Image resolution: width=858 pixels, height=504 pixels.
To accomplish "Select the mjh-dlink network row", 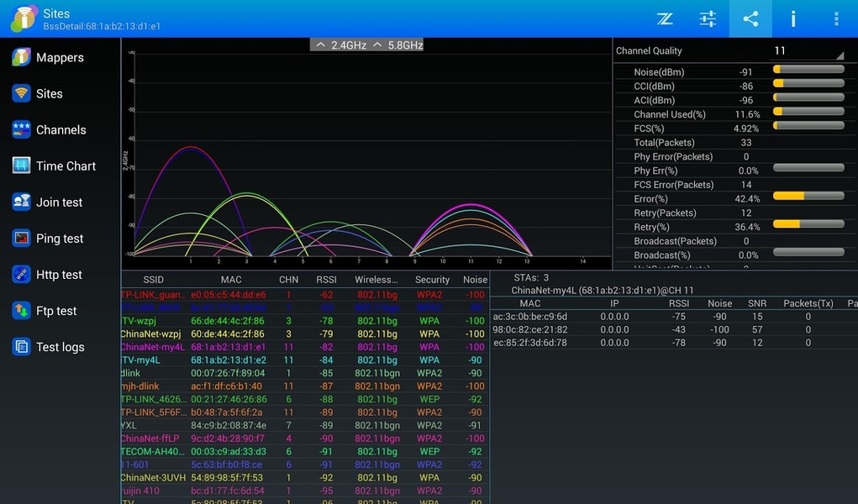I will click(305, 386).
